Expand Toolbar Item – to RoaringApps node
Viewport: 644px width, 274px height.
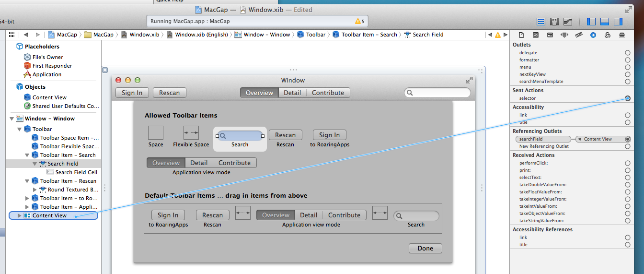pyautogui.click(x=27, y=198)
